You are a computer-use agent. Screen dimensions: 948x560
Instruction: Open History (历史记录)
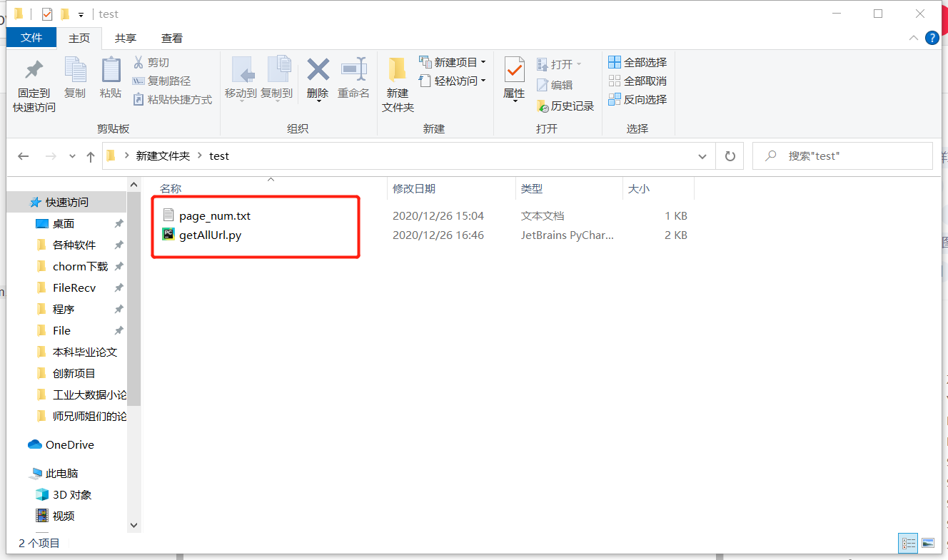pos(565,106)
